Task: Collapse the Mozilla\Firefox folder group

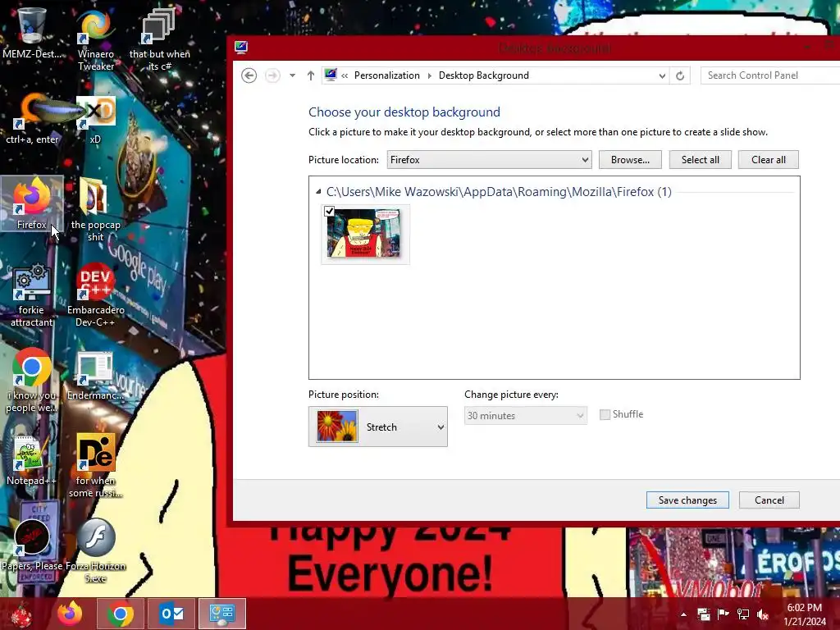Action: (318, 192)
